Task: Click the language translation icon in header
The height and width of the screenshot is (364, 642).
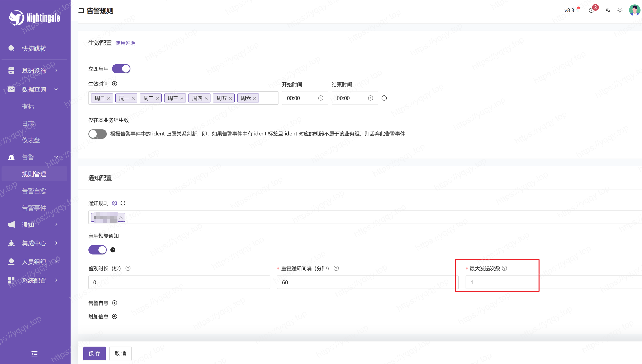Action: click(608, 10)
